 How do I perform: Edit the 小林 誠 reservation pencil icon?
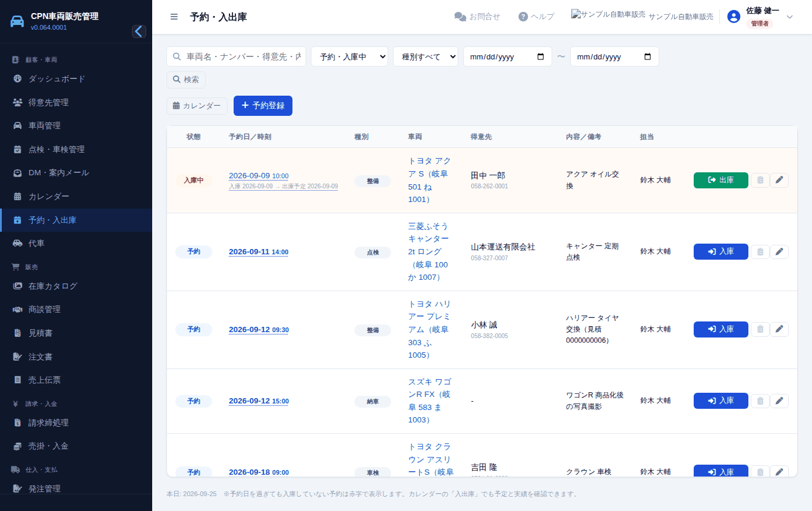[779, 329]
